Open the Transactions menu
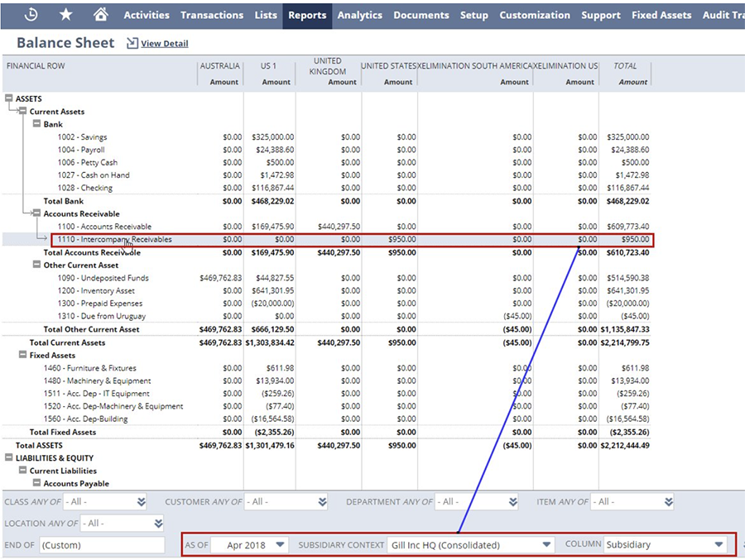745x560 pixels. (212, 15)
